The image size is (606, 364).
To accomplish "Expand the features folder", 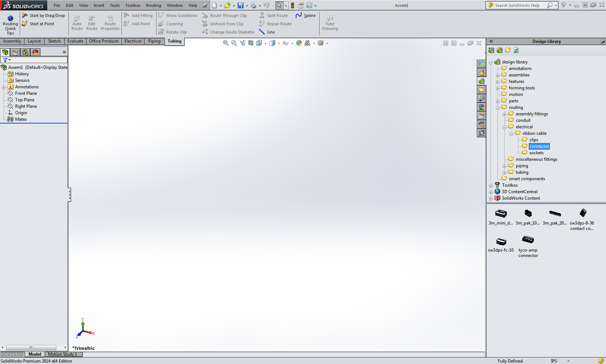I will click(x=497, y=82).
